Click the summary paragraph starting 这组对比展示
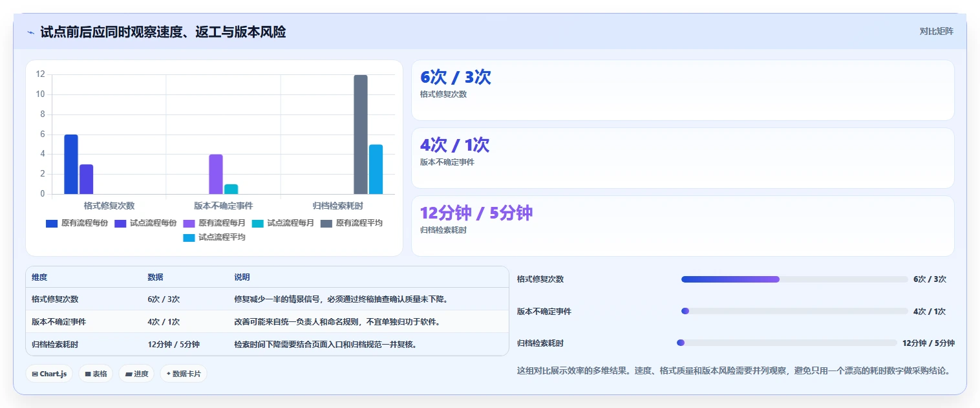The width and height of the screenshot is (980, 408). [734, 371]
